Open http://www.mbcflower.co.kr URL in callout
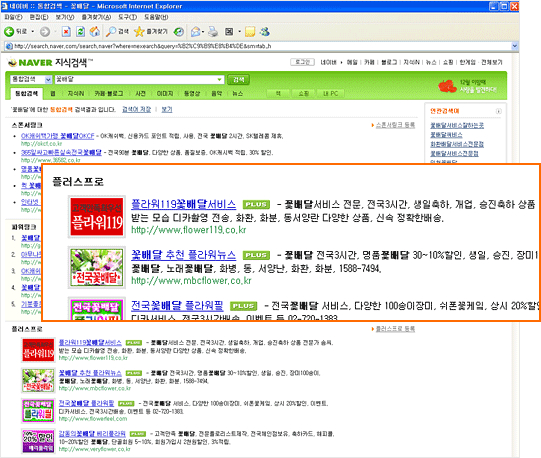 191,281
